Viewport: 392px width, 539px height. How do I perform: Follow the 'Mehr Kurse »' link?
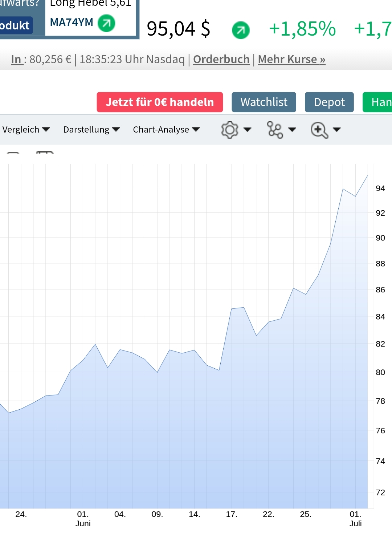point(291,59)
